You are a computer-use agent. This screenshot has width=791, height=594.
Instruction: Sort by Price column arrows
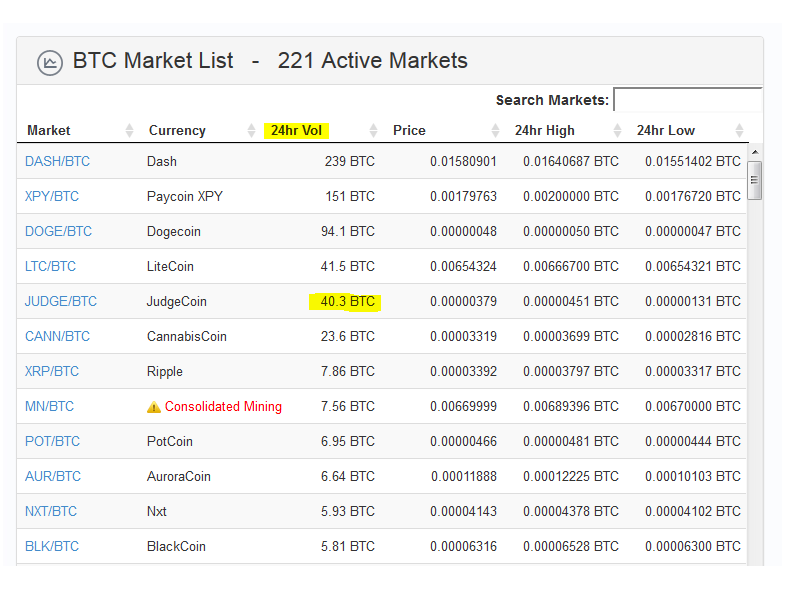(x=495, y=130)
